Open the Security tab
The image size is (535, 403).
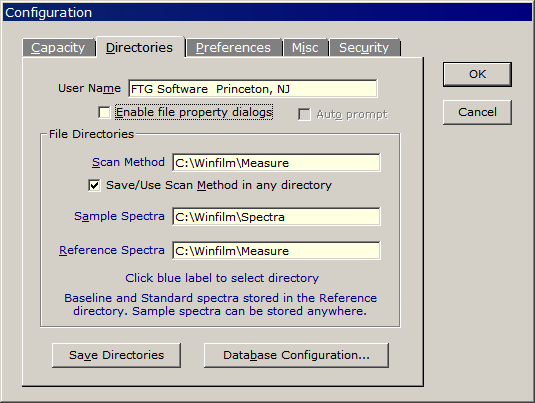pos(364,48)
